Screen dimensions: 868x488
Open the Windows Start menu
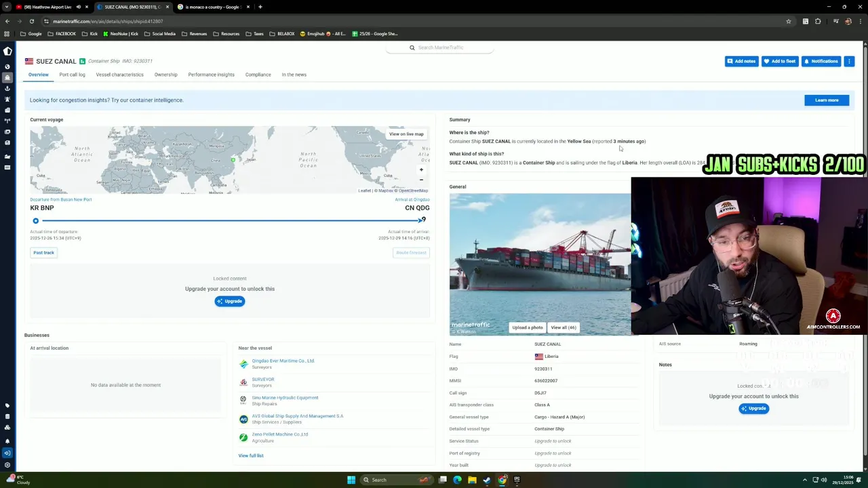pyautogui.click(x=351, y=480)
